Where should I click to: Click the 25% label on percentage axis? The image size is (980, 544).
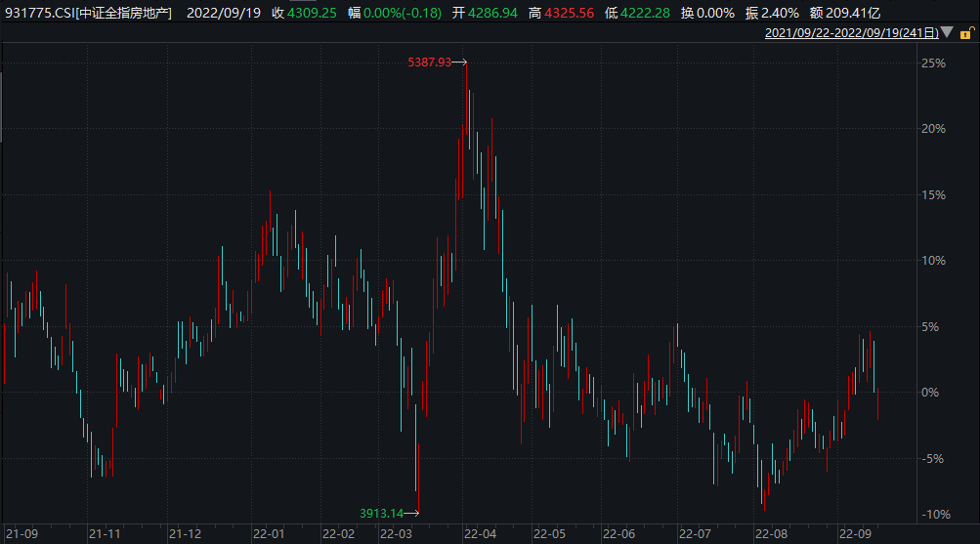pos(933,63)
